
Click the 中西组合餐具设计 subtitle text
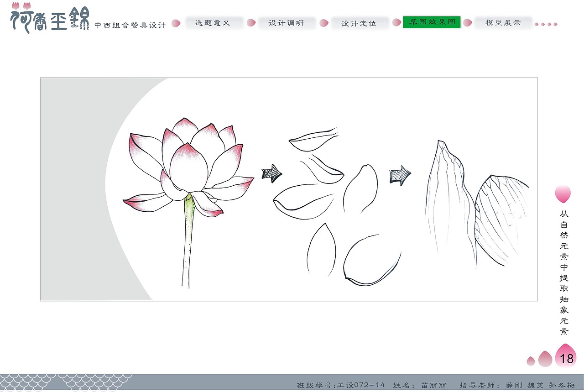pos(130,26)
